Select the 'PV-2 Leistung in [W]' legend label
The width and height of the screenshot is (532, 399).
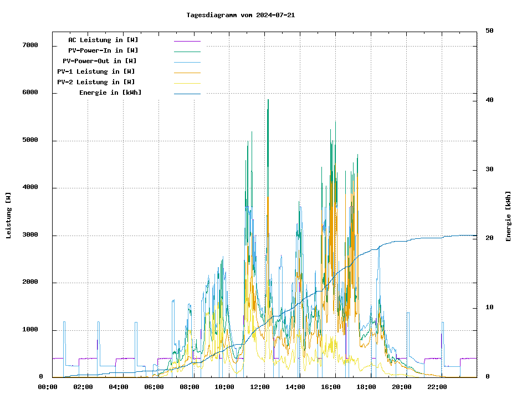[x=96, y=82]
